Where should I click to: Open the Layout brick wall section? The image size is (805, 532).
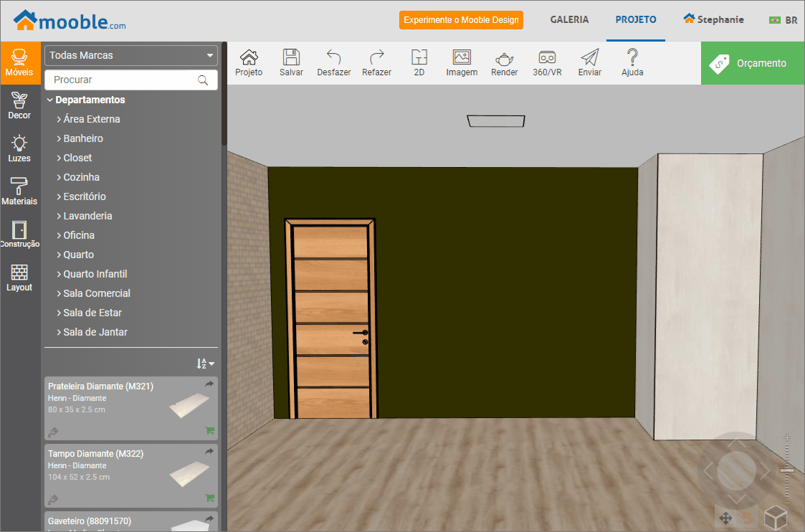[x=19, y=277]
